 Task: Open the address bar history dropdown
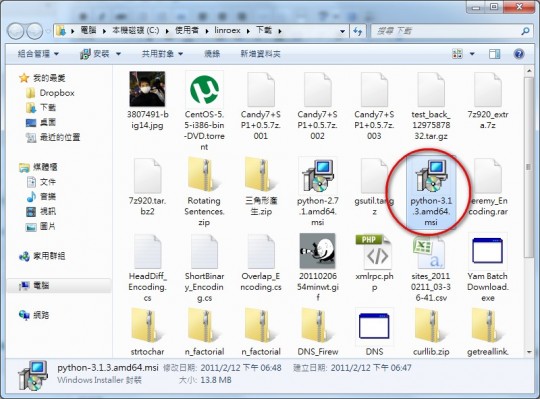coord(342,31)
